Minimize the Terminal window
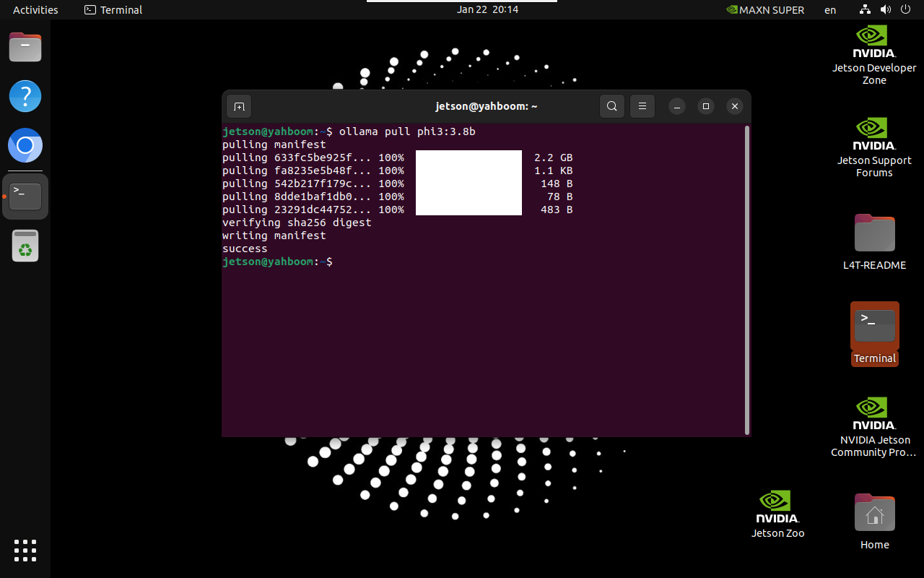This screenshot has height=578, width=924. click(676, 106)
